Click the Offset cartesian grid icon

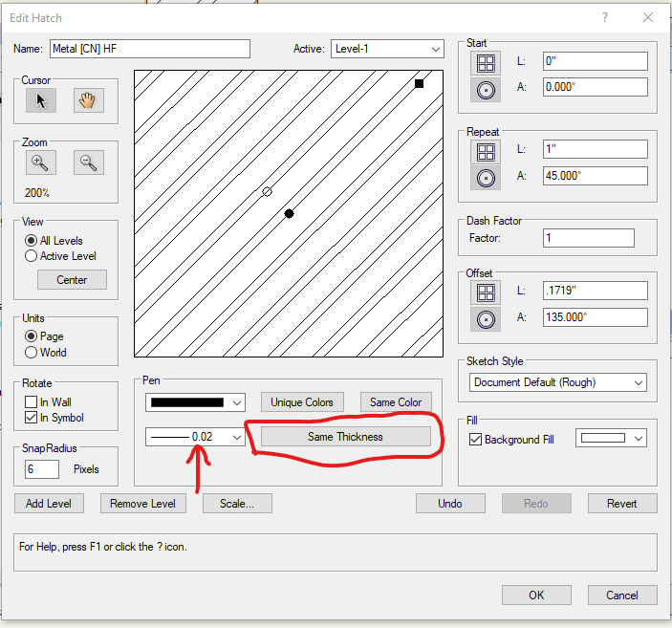coord(487,292)
